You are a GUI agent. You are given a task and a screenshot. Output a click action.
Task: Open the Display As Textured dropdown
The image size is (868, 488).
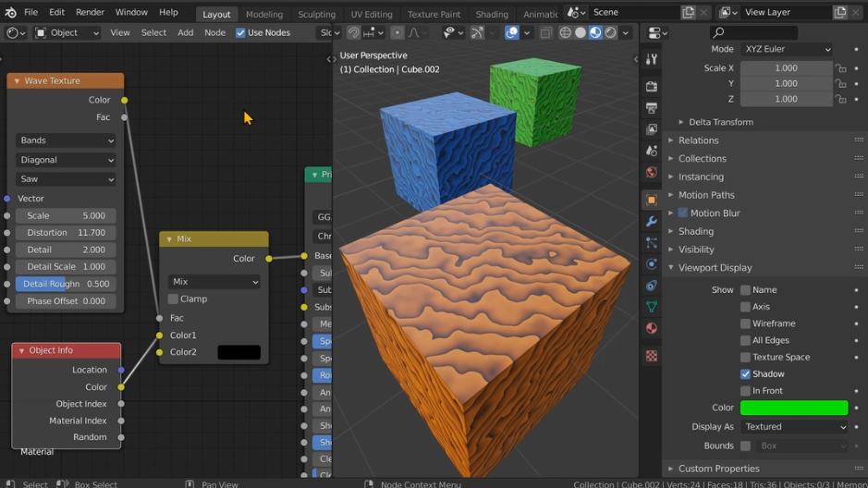pyautogui.click(x=794, y=427)
